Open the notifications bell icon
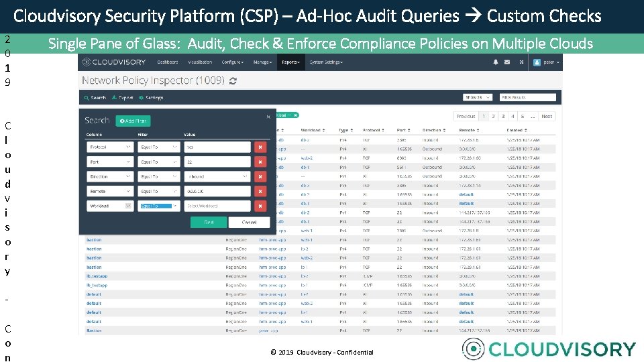 pos(495,62)
